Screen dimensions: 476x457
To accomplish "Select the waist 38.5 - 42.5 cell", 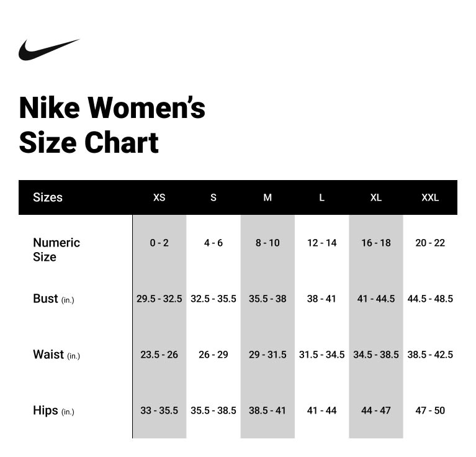I will coord(430,355).
